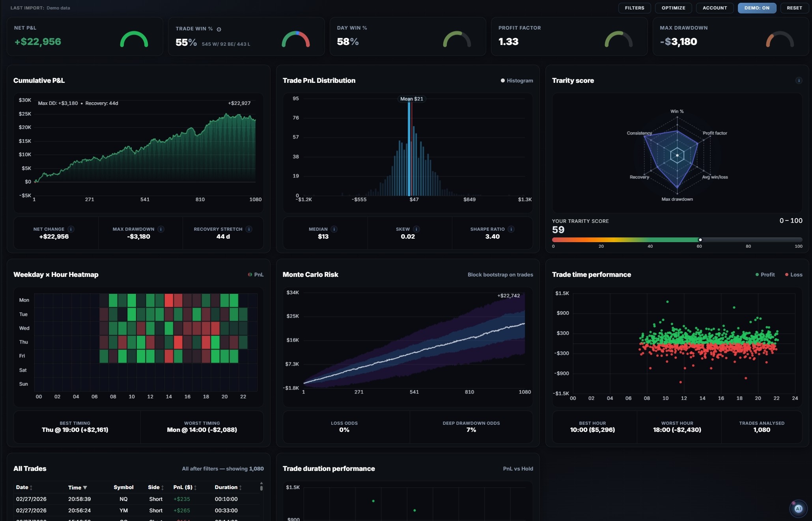Toggle Profit legend in Trade time performance

765,275
